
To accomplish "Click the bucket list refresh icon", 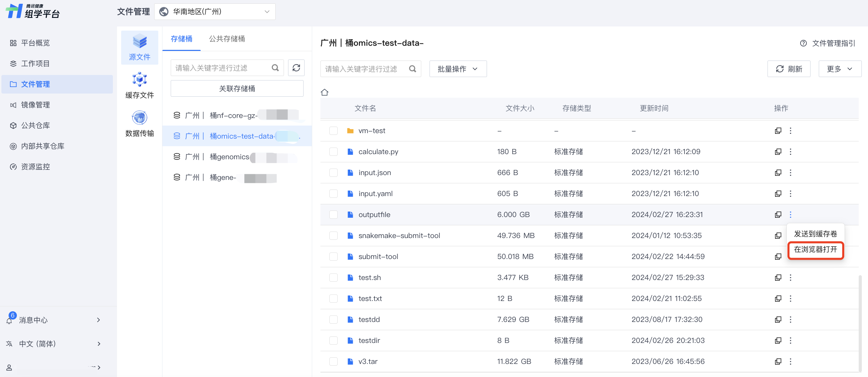I will tap(296, 68).
